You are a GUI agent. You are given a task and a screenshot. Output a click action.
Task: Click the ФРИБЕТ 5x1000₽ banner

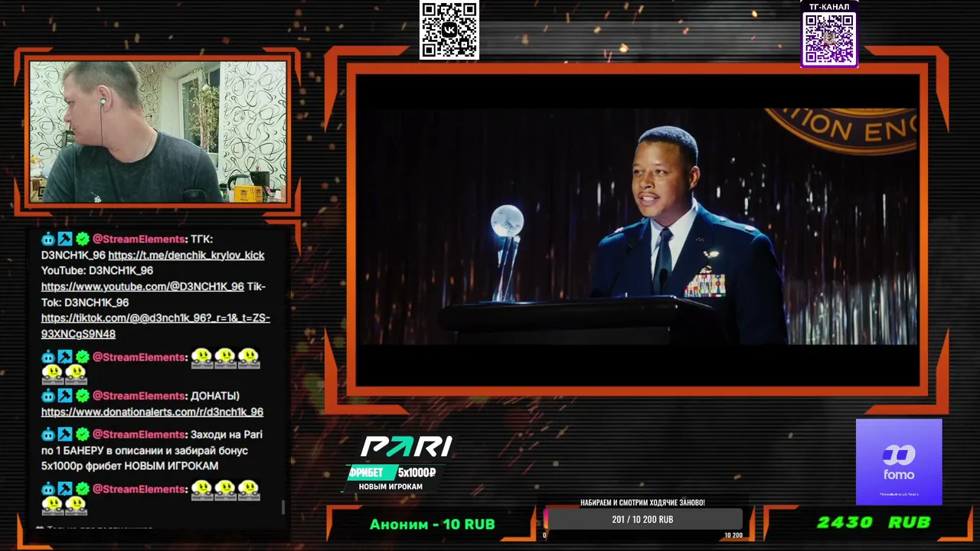[x=392, y=473]
